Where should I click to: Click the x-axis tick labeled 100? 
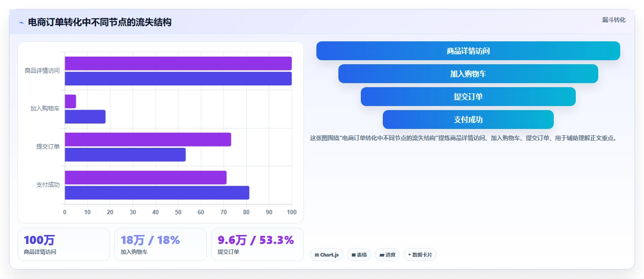[292, 212]
